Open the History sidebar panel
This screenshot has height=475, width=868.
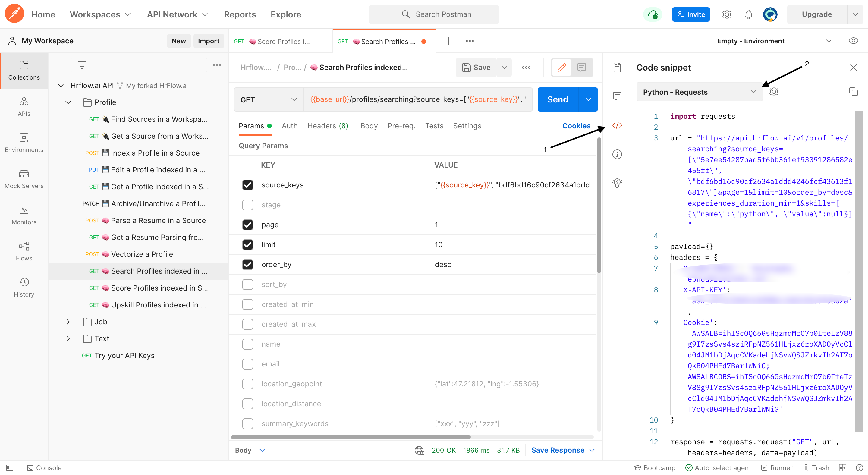24,287
